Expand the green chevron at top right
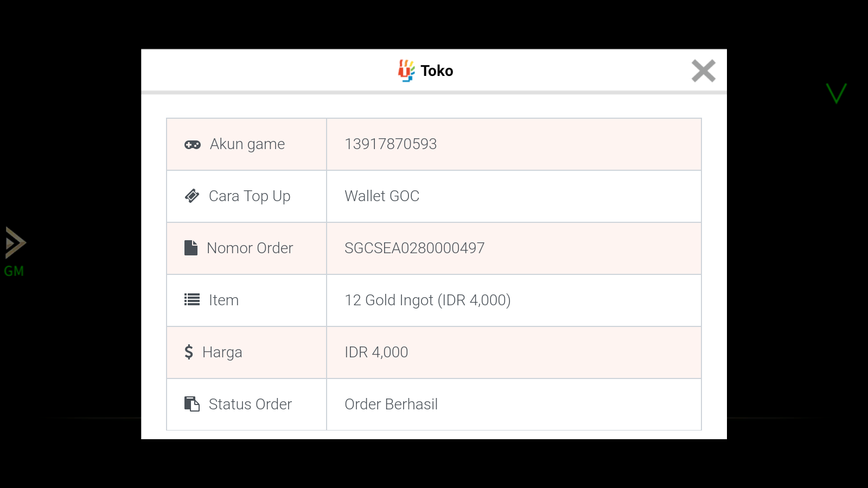 (836, 93)
